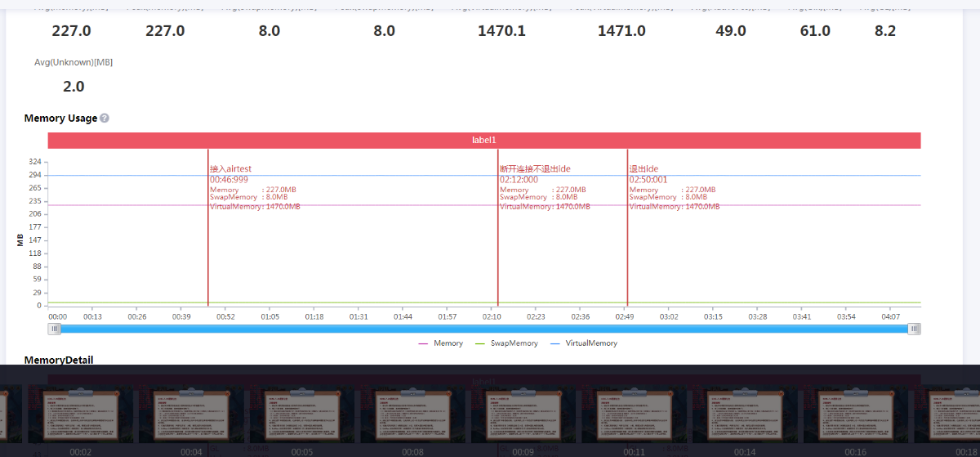
Task: Click the 118 y-axis value
Action: pos(34,253)
